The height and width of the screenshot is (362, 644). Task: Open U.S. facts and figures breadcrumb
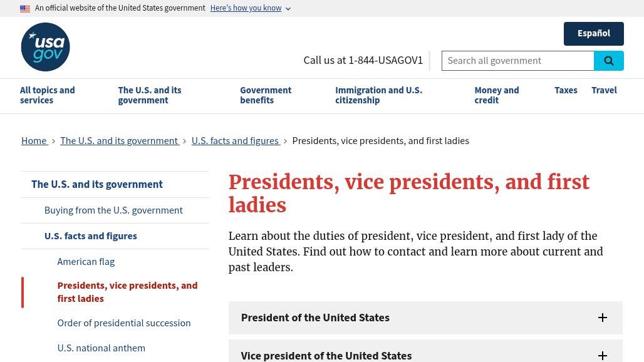pos(235,141)
